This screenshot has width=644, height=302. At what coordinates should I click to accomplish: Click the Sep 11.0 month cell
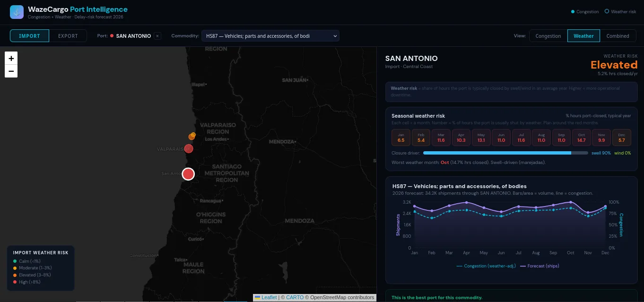pyautogui.click(x=561, y=138)
